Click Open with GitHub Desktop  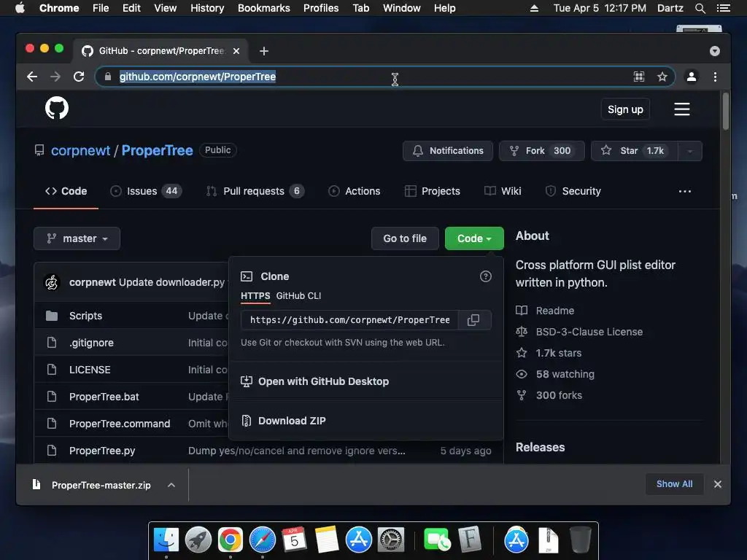[323, 381]
